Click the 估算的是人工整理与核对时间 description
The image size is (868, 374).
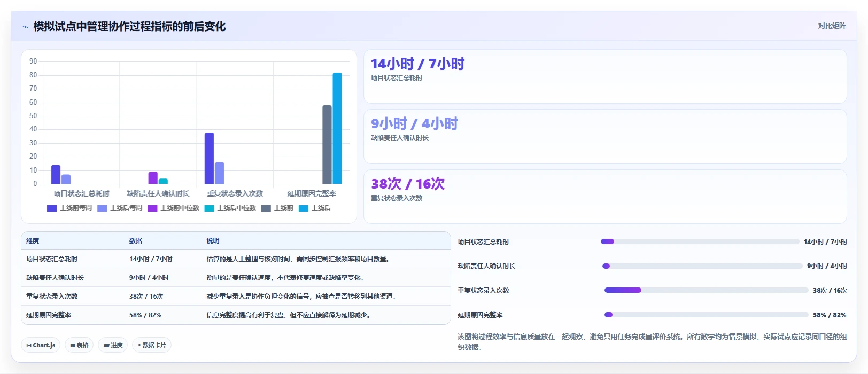coord(299,259)
